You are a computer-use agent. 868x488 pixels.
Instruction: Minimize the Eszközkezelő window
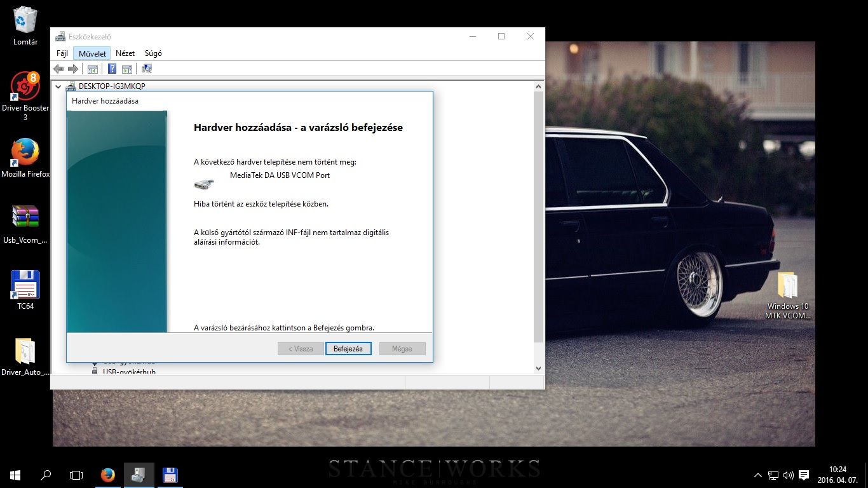[472, 37]
